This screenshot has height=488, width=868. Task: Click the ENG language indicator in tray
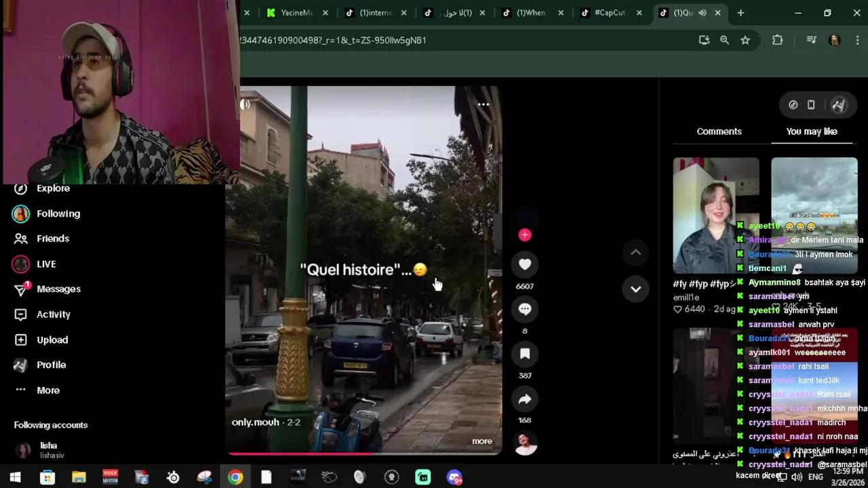pos(816,477)
